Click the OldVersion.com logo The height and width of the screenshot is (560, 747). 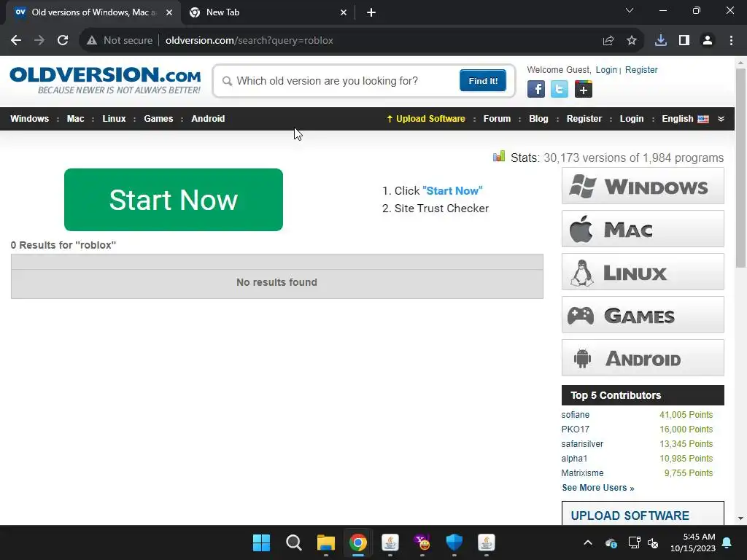point(105,80)
